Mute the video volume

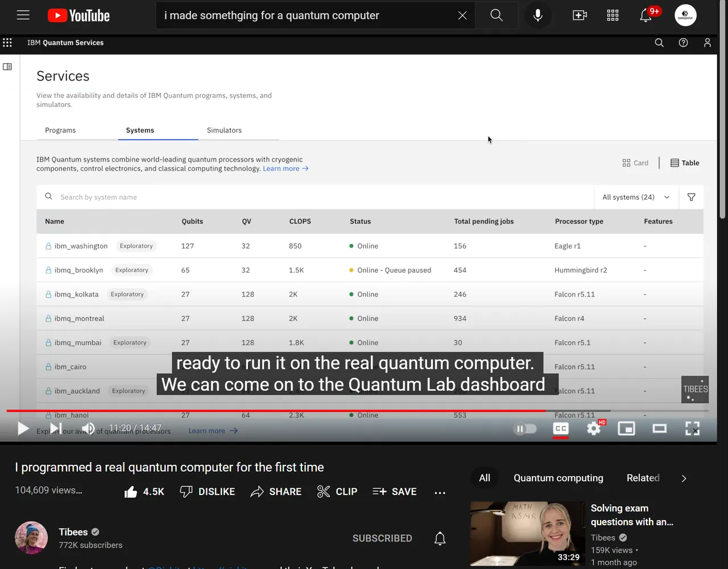tap(88, 428)
